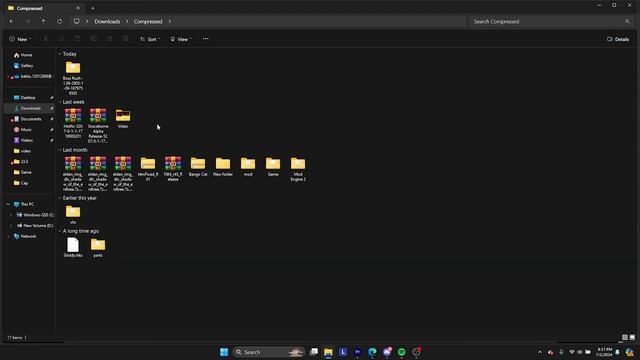
Task: Open the notifications bell
Action: coord(618,352)
